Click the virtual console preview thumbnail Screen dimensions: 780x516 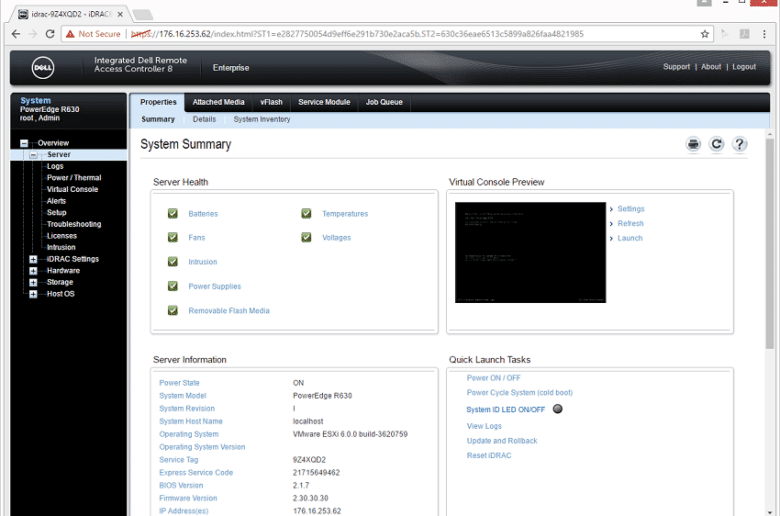click(530, 252)
